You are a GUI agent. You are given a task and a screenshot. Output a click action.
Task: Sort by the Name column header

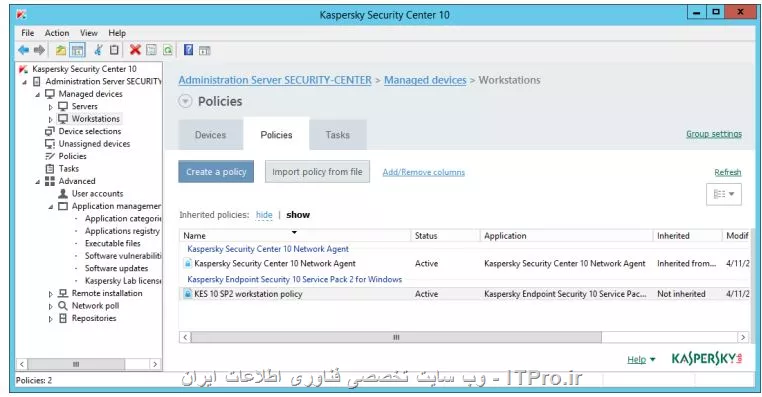[x=295, y=236]
